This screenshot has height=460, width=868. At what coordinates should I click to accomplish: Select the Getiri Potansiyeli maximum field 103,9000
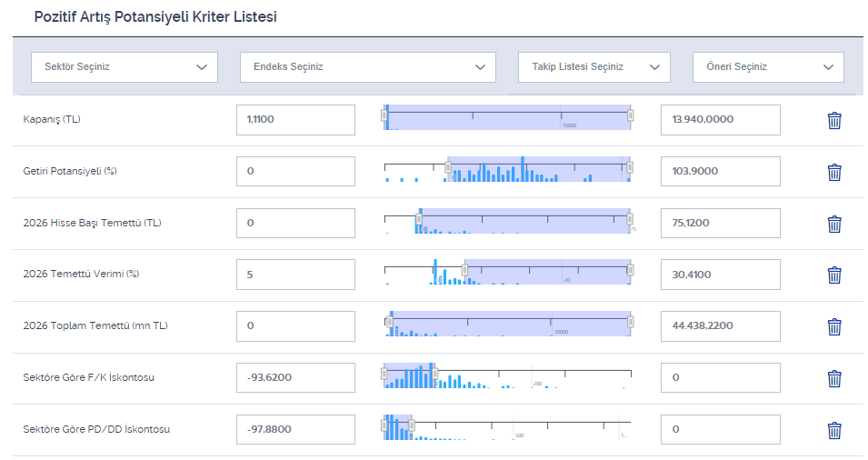tap(720, 172)
